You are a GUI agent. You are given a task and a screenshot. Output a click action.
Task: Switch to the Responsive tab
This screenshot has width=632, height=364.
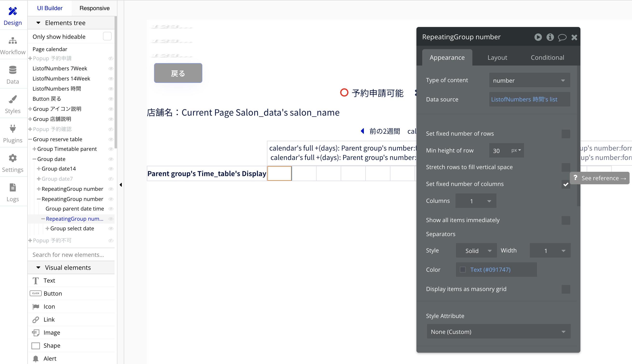tap(94, 8)
